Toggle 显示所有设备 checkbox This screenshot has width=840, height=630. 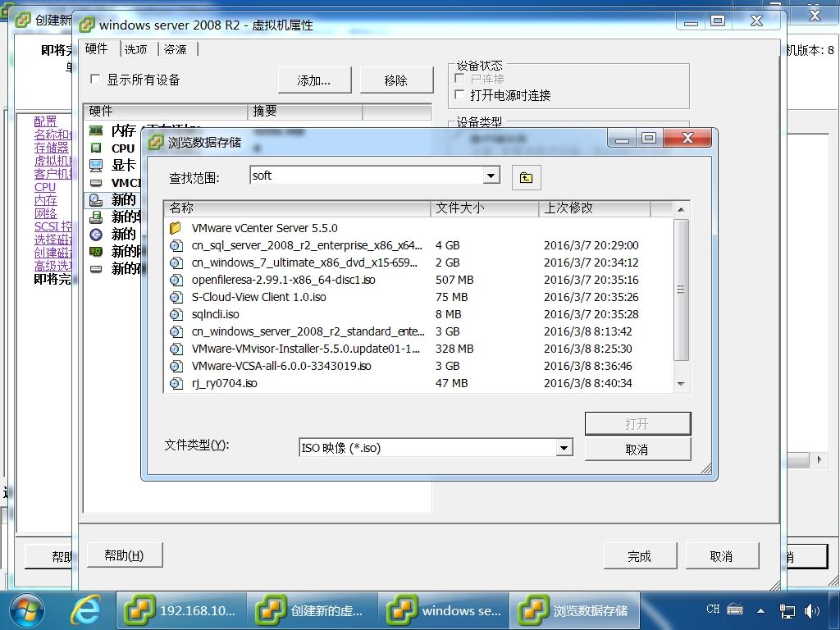click(x=95, y=79)
